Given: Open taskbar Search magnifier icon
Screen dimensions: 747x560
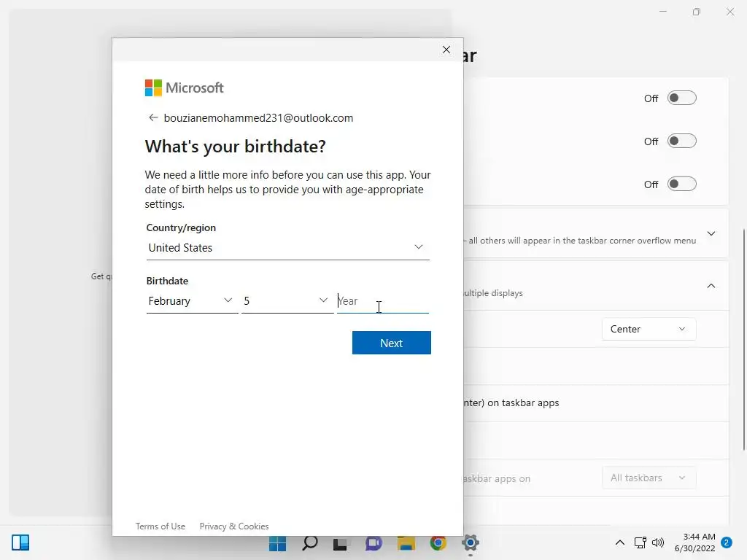Looking at the screenshot, I should click(x=309, y=542).
